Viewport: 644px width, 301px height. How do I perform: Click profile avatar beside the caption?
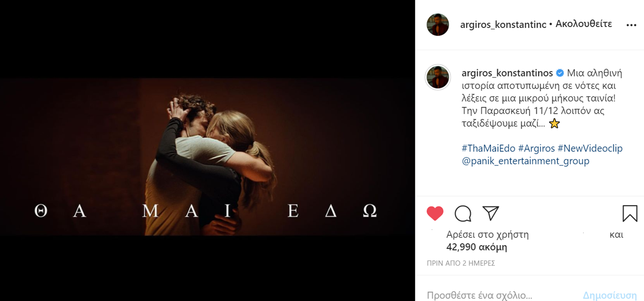(438, 77)
